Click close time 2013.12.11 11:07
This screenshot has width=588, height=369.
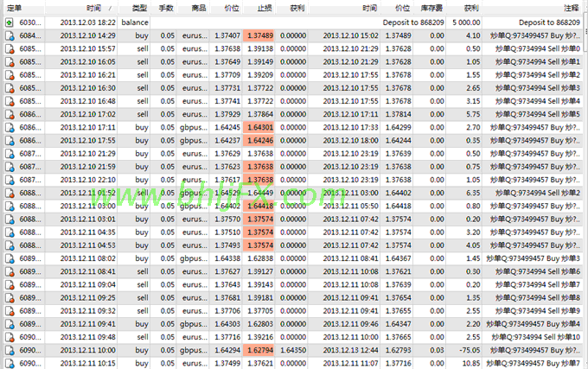coord(350,363)
